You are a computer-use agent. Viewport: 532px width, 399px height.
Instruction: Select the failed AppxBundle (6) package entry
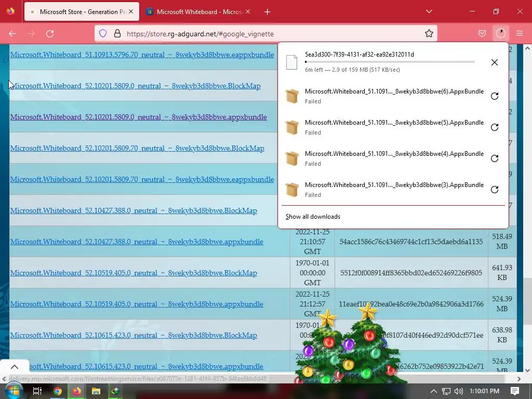pos(384,96)
